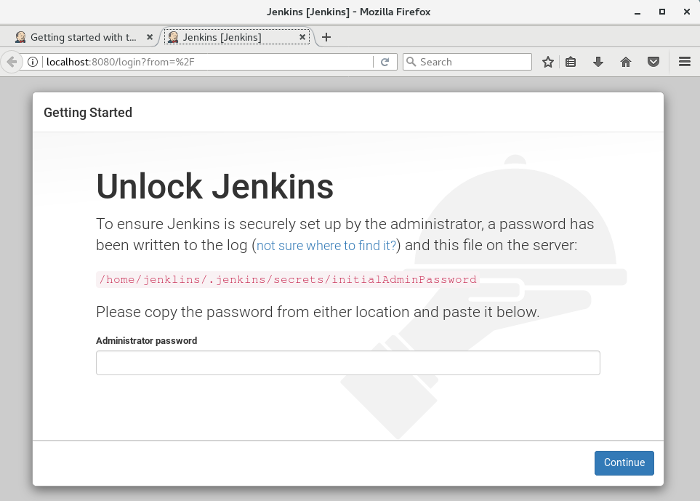Click the search magnifier icon in search box

pos(411,62)
